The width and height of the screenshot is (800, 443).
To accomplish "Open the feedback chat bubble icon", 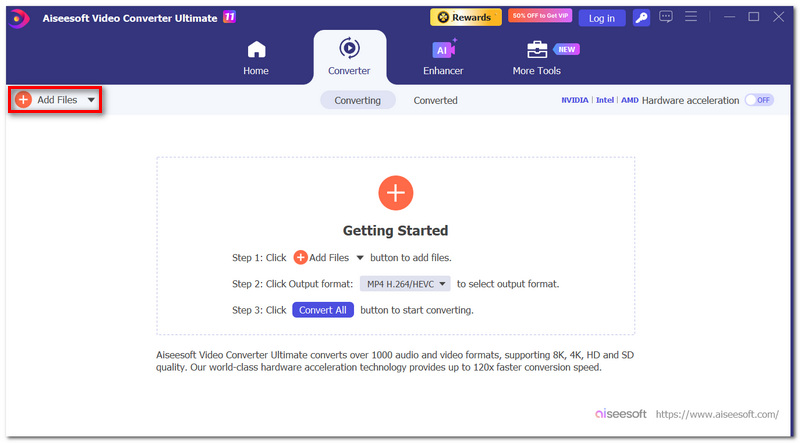I will coord(665,17).
